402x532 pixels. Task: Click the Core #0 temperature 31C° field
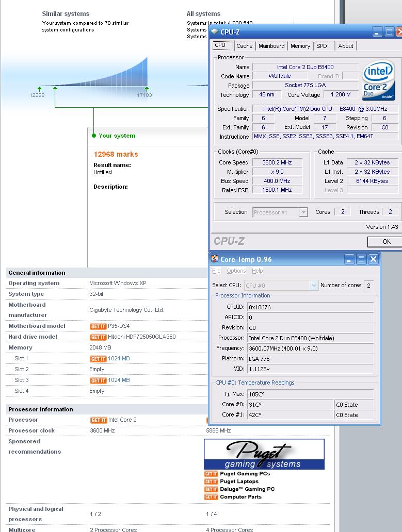click(x=291, y=405)
